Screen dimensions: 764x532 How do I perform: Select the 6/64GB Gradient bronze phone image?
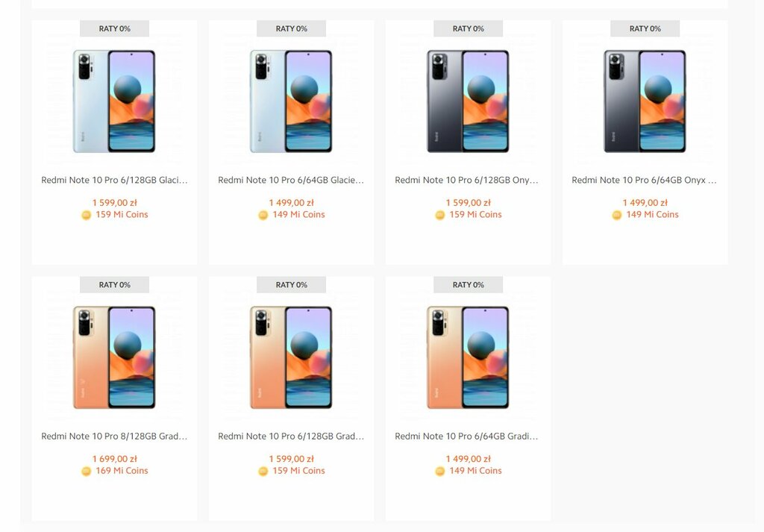pyautogui.click(x=468, y=357)
